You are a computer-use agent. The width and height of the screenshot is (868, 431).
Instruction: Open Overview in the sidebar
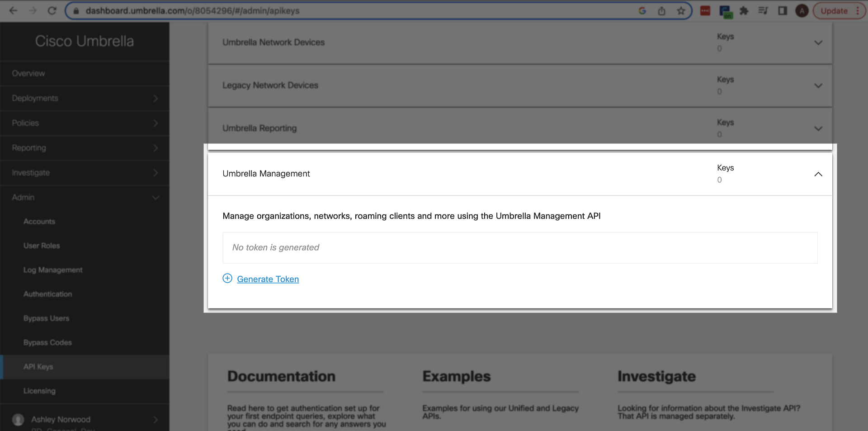[85, 73]
